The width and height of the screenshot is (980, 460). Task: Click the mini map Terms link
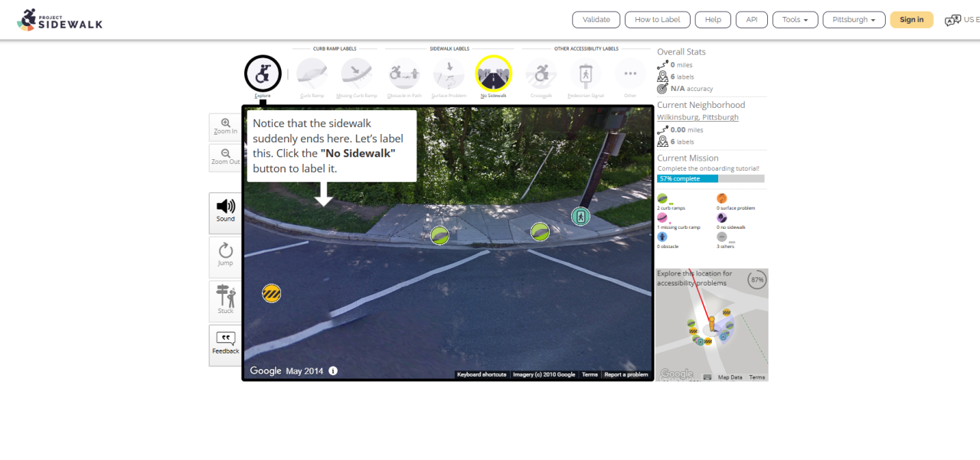point(757,377)
